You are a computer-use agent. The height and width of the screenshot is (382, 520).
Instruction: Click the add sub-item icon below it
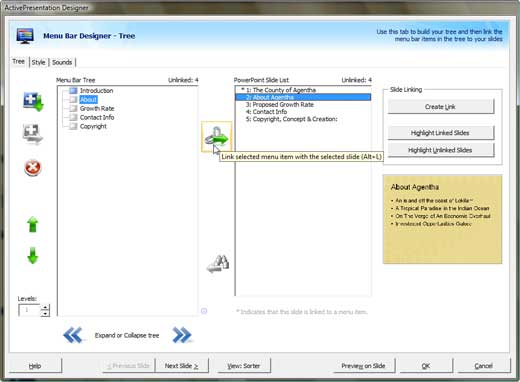(x=32, y=134)
